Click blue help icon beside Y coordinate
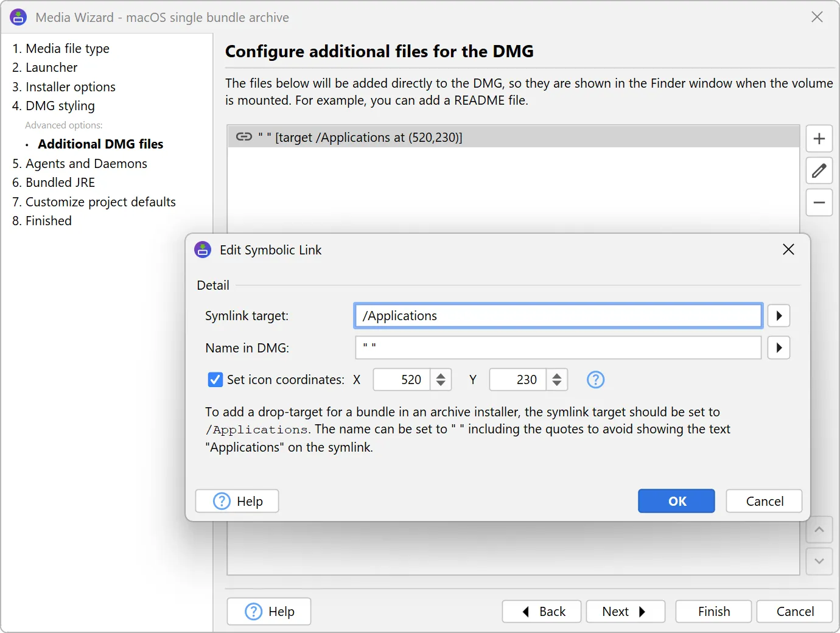 595,380
